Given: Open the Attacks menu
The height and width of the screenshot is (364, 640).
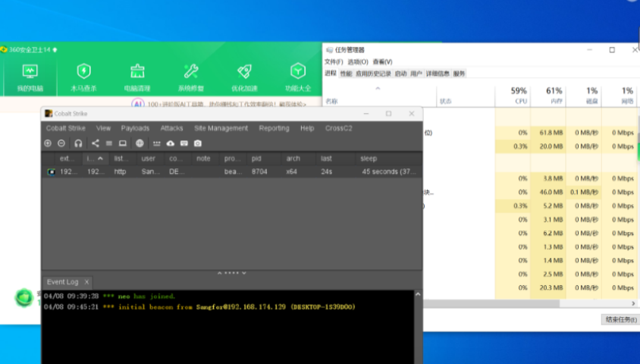Looking at the screenshot, I should point(171,128).
